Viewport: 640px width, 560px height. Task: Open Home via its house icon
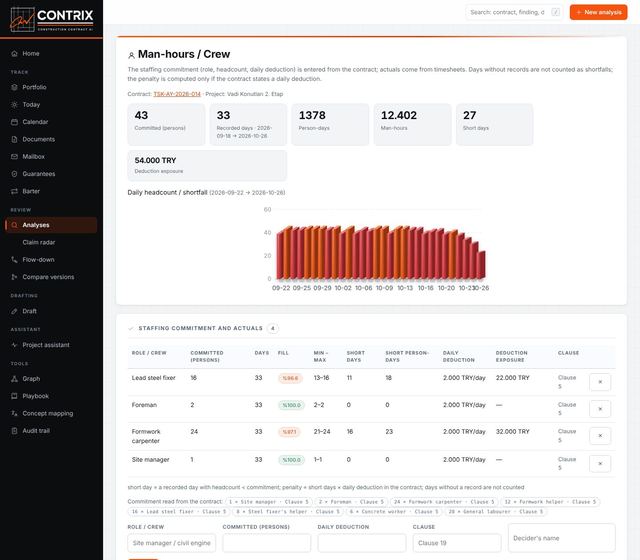(x=14, y=53)
